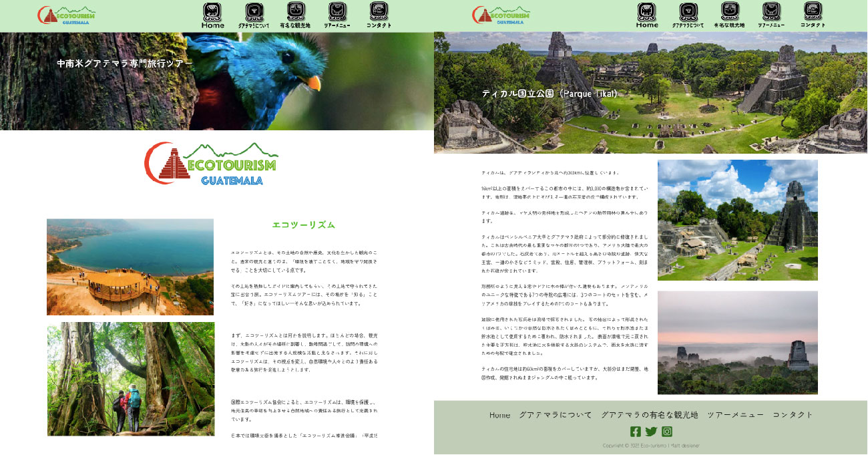This screenshot has width=868, height=455.
Task: Click the hikers in the forest photo
Action: (131, 379)
